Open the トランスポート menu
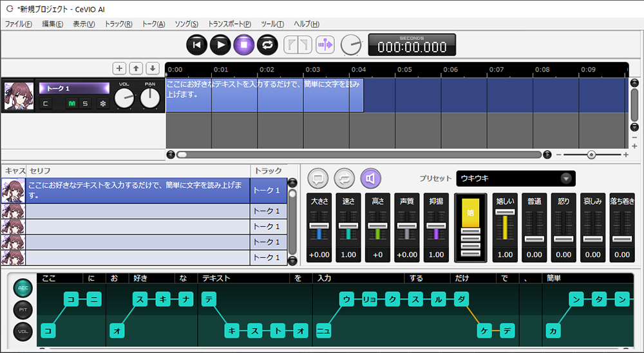Screen dimensions: 644x353 [x=229, y=24]
